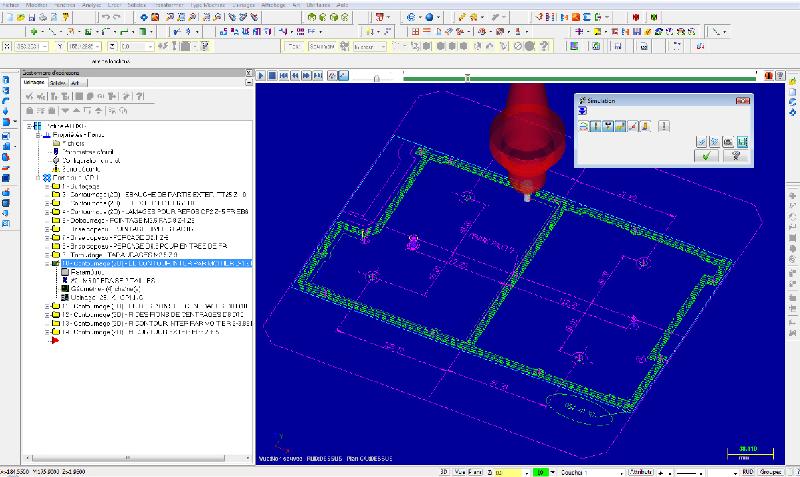Screen dimensions: 800x477
Task: Expand operation 7 perçage folder
Action: pos(47,238)
